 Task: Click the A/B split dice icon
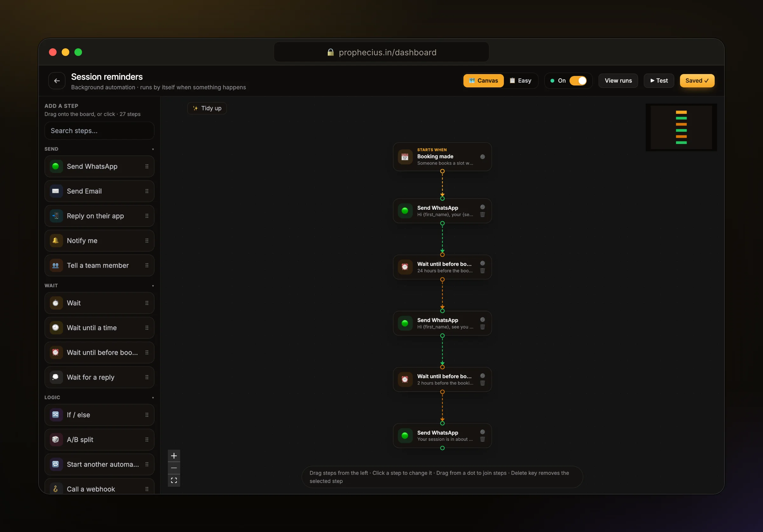[x=56, y=440]
